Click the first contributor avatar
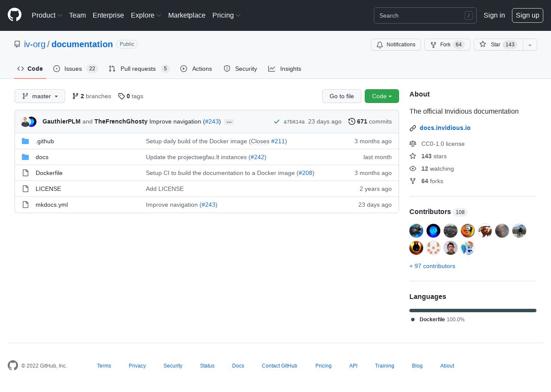 coord(416,231)
